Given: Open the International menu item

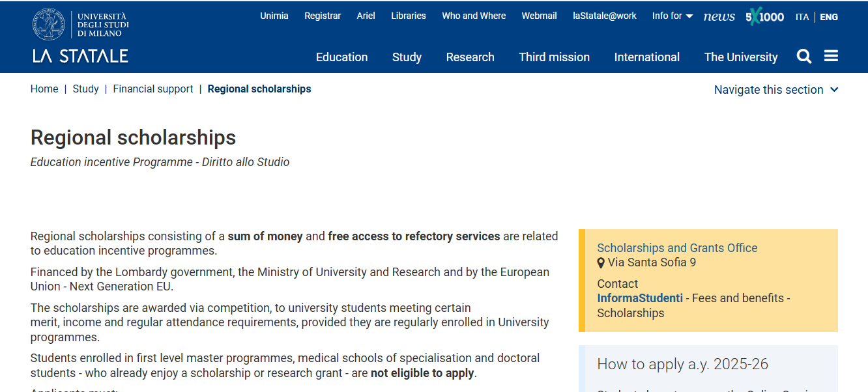Looking at the screenshot, I should click(646, 57).
